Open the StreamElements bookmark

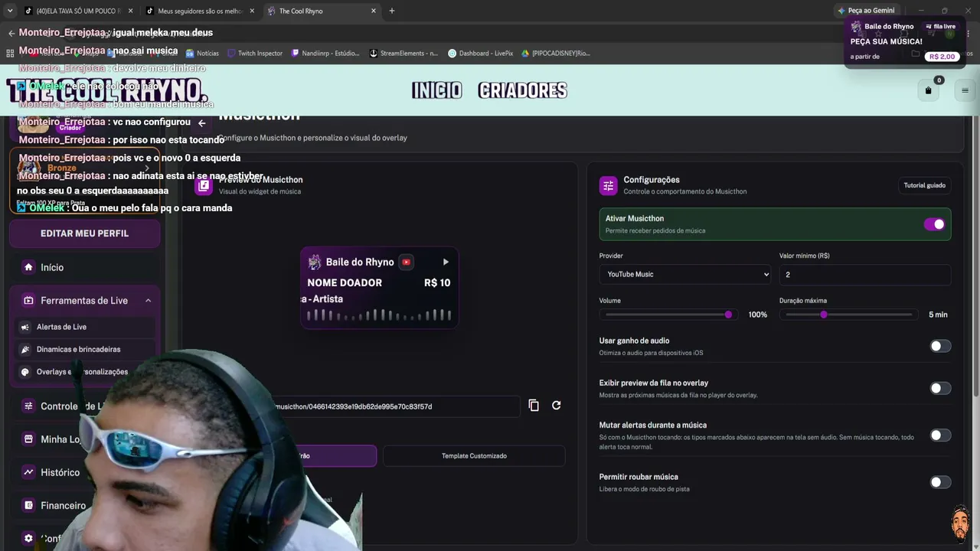tap(403, 54)
